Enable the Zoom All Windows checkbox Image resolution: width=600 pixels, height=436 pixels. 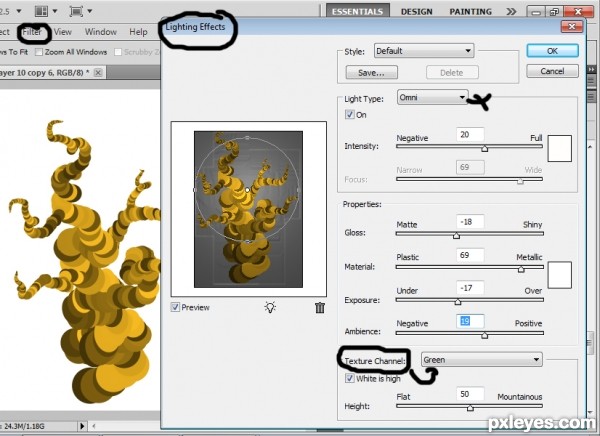[39, 52]
